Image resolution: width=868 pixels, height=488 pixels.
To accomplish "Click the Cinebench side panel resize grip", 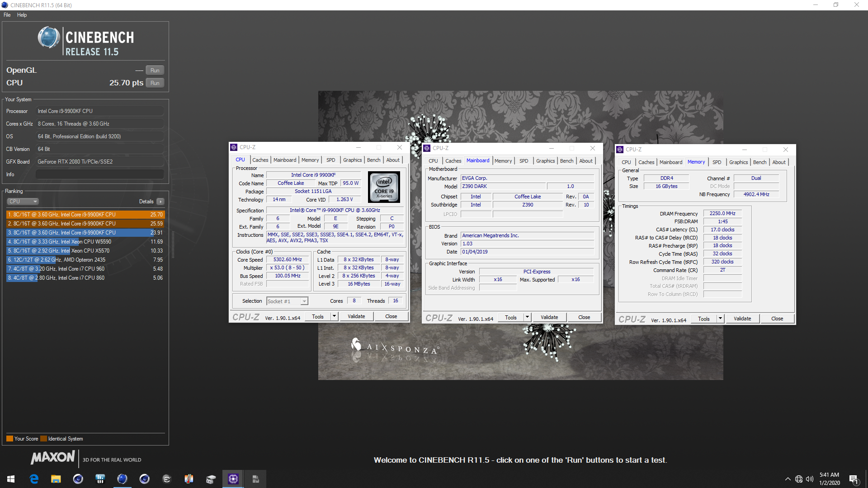I will 173,244.
